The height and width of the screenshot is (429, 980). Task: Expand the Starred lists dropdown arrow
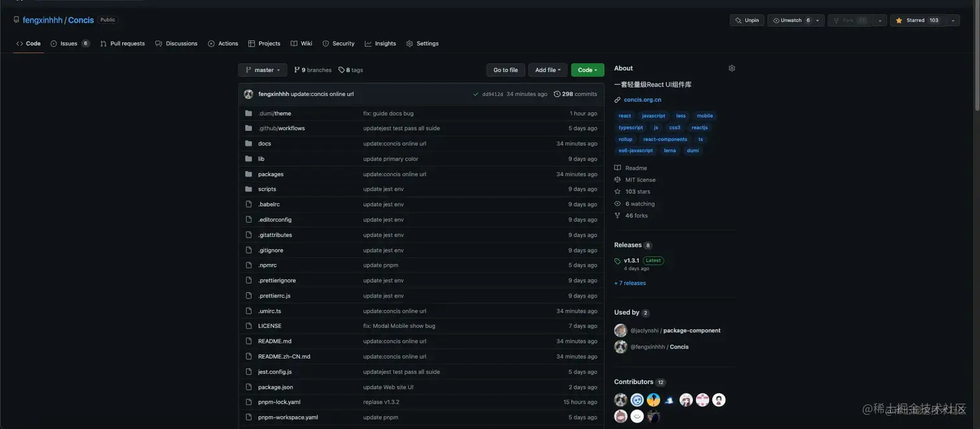[953, 20]
